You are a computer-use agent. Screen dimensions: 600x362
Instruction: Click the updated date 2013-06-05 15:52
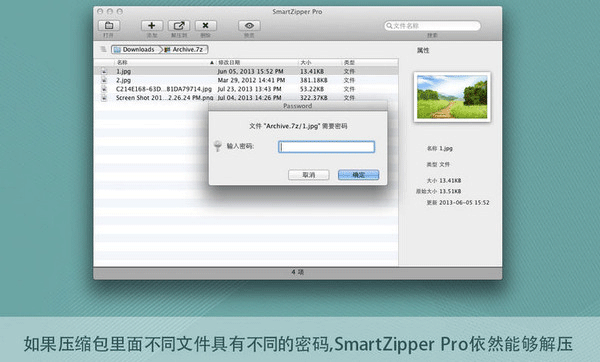(x=464, y=202)
